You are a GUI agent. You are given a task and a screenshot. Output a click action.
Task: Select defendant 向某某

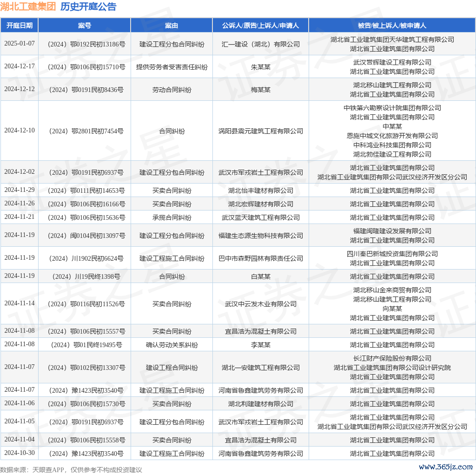[x=392, y=309]
